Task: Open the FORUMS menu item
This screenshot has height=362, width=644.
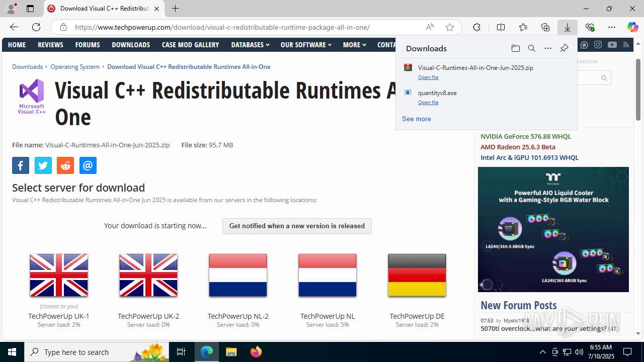Action: (x=88, y=45)
